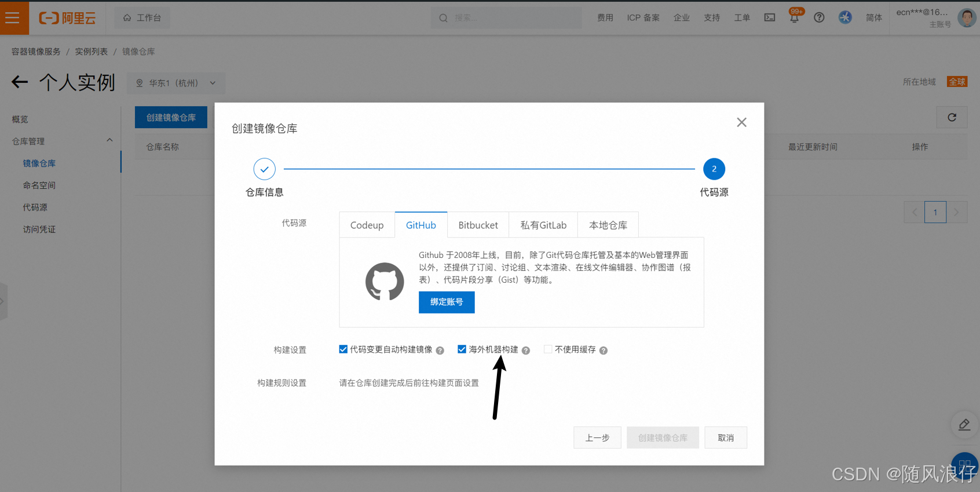This screenshot has height=492, width=980.
Task: Click the back arrow beside 个人实例
Action: click(x=20, y=82)
